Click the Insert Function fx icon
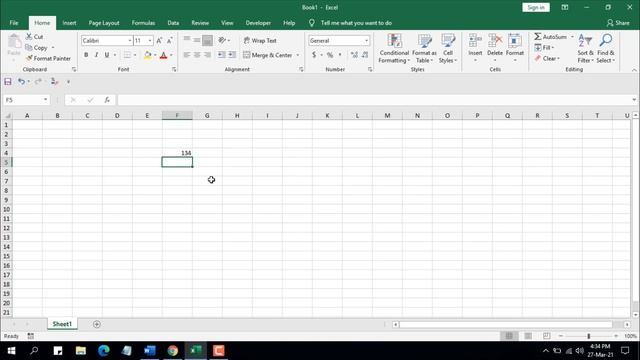Viewport: 640px width, 360px height. point(107,100)
